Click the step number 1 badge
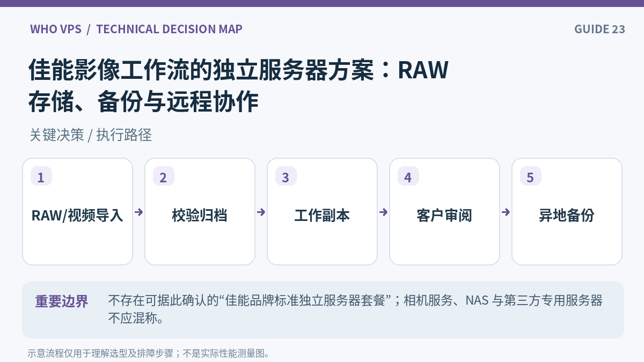Image resolution: width=644 pixels, height=362 pixels. pos(41,176)
